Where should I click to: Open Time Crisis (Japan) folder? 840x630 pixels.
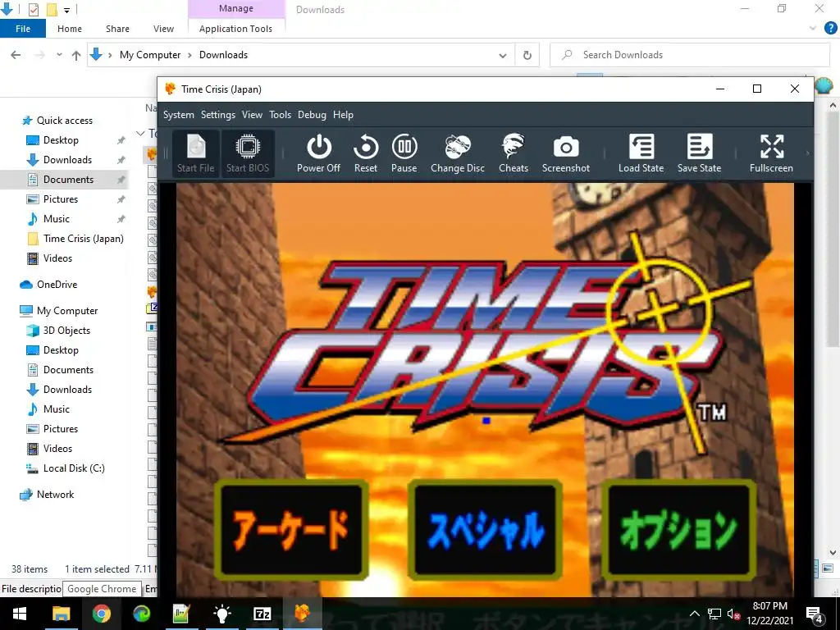pos(84,239)
